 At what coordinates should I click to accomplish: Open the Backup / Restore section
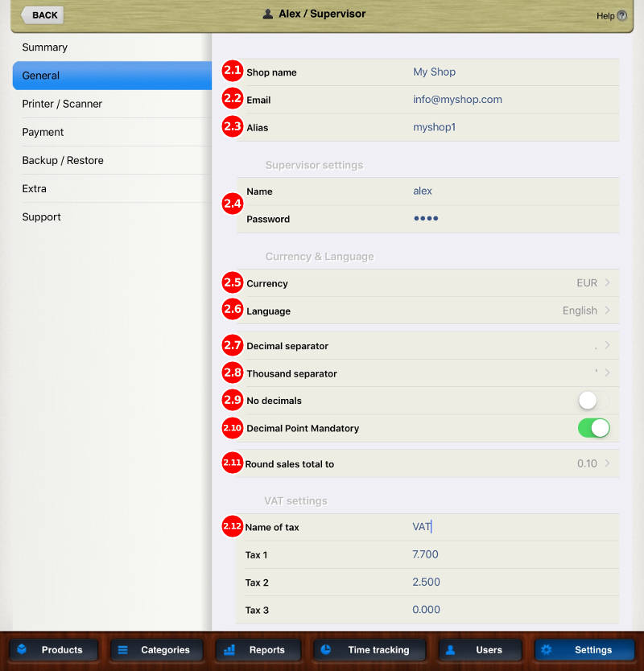63,160
